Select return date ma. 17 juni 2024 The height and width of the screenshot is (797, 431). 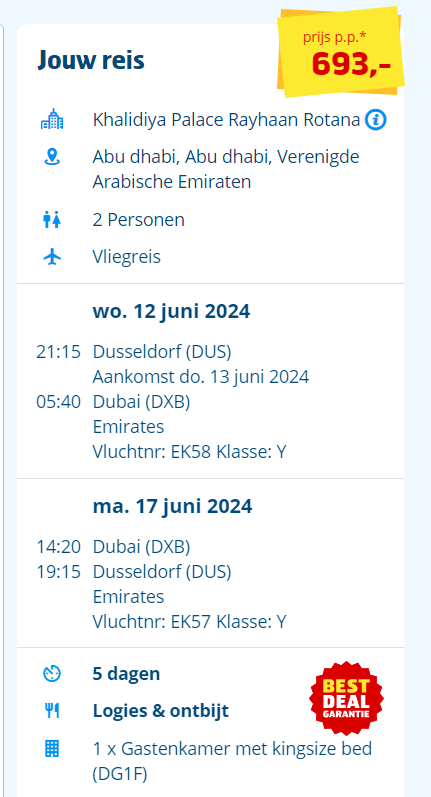tap(172, 506)
